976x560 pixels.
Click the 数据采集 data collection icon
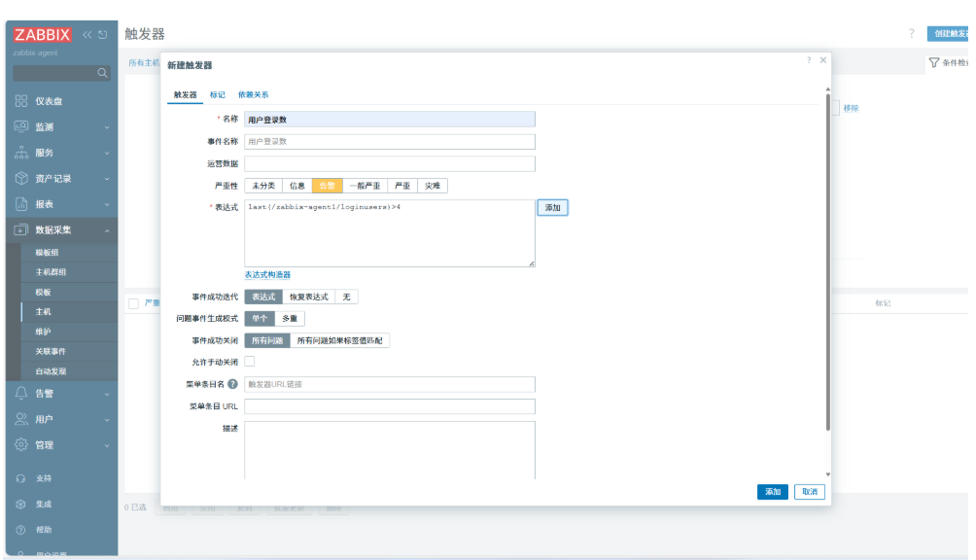[21, 229]
